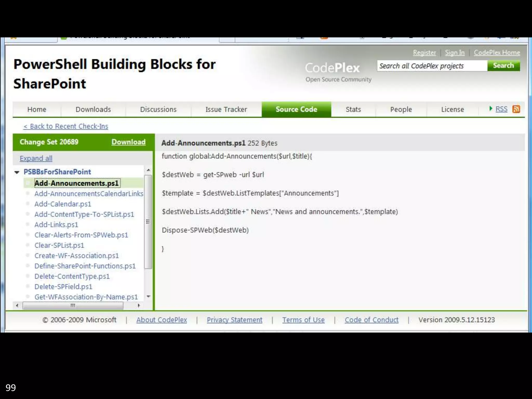
Task: Click the $destWeb.Lists.Add code line
Action: click(x=280, y=212)
